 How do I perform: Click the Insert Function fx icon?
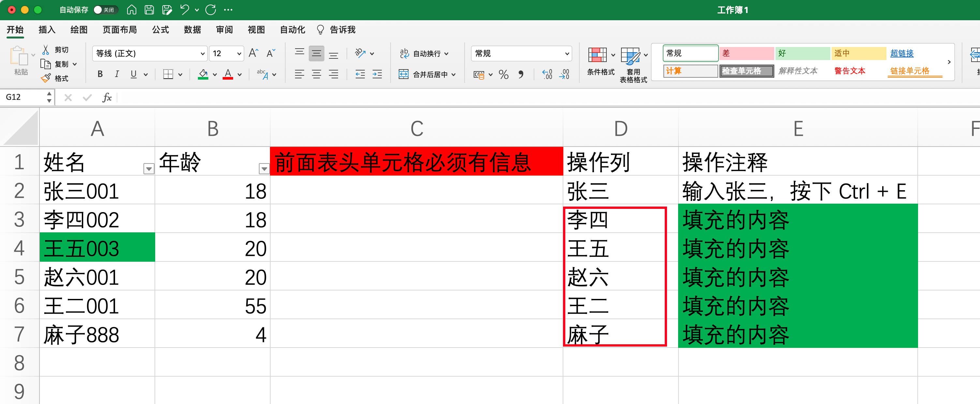[x=107, y=98]
